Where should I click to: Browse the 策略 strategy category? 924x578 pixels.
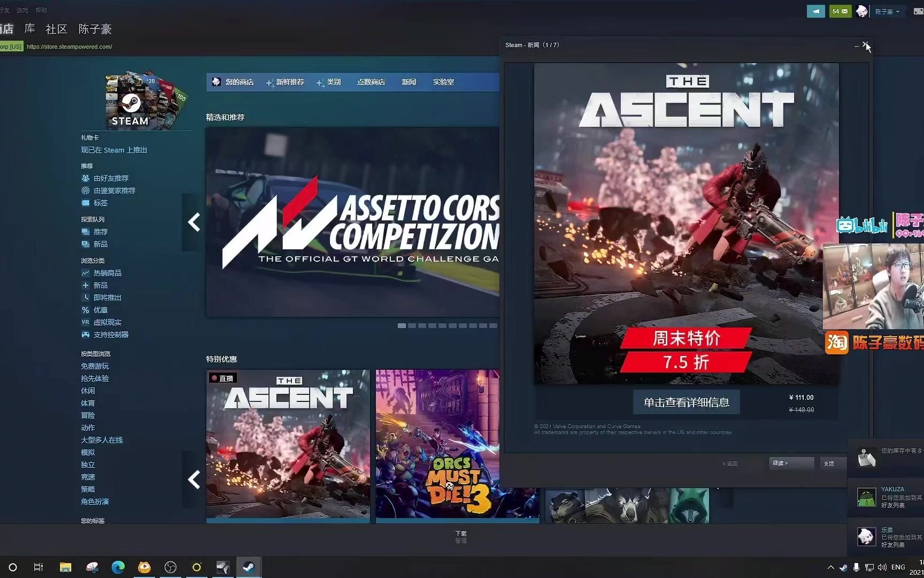[88, 489]
